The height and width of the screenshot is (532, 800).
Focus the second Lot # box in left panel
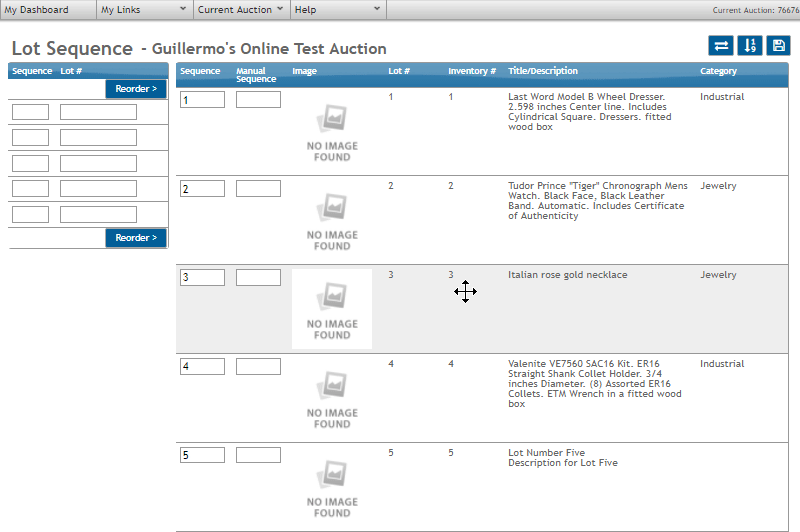(x=98, y=138)
